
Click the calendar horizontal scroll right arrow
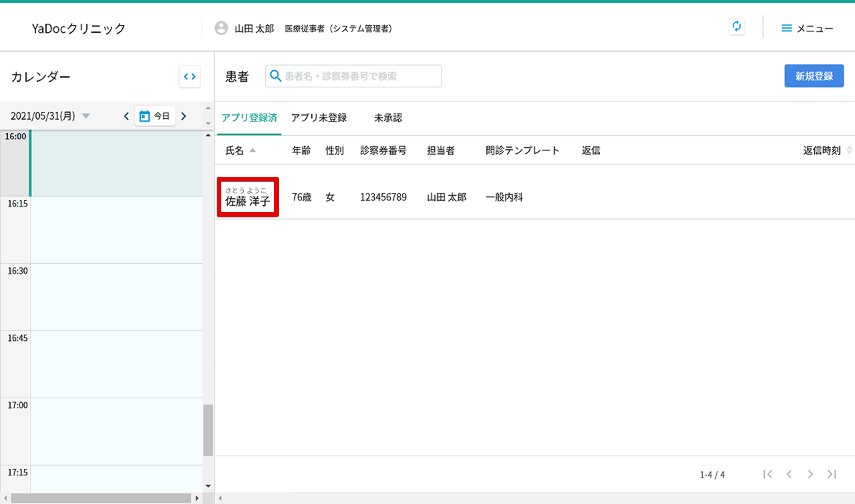(x=197, y=498)
